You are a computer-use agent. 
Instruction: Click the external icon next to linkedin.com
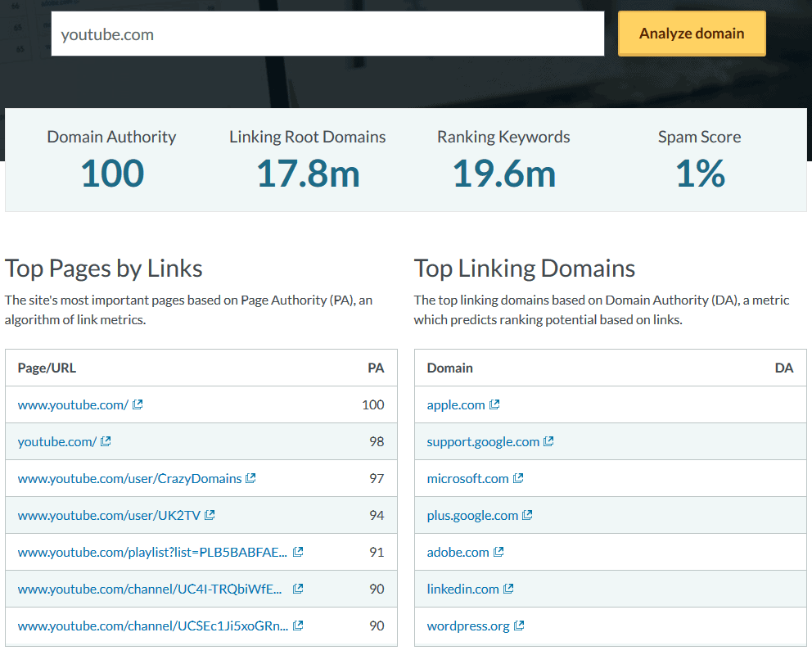508,589
